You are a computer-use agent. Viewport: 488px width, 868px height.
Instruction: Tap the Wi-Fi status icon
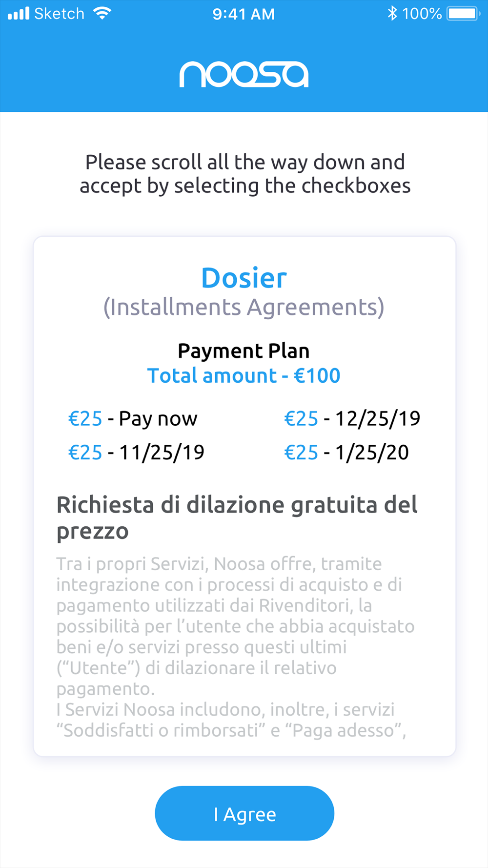click(102, 13)
